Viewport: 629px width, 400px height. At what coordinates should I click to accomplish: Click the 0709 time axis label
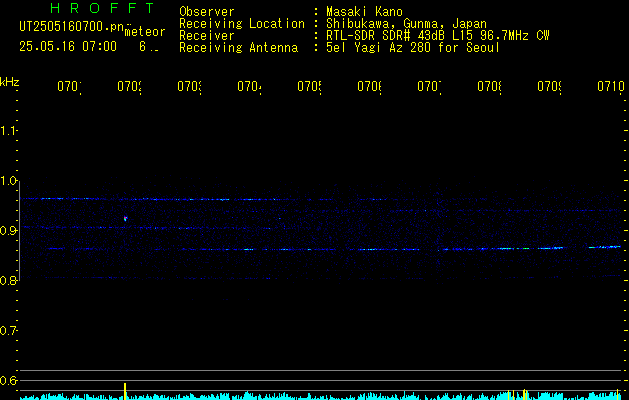click(x=550, y=86)
